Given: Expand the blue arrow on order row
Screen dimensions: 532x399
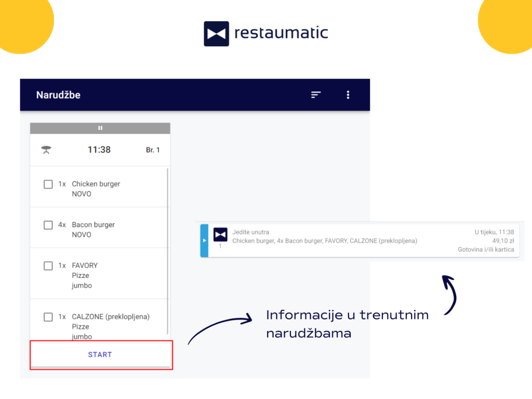Looking at the screenshot, I should tap(204, 241).
